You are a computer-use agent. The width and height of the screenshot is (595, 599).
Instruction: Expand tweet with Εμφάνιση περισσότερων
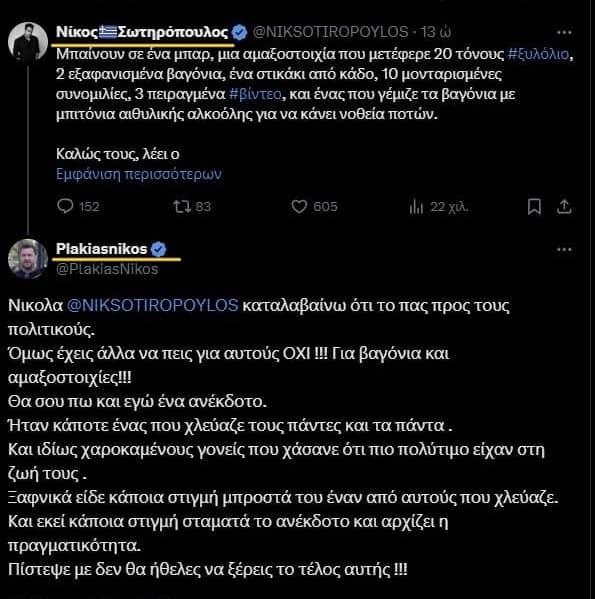click(139, 174)
